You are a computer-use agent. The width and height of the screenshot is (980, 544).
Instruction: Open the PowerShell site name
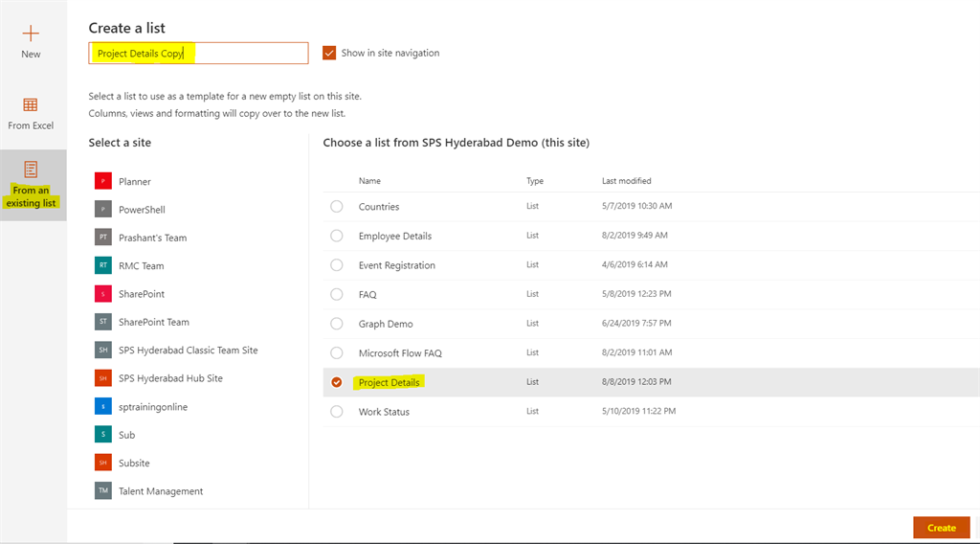[142, 210]
